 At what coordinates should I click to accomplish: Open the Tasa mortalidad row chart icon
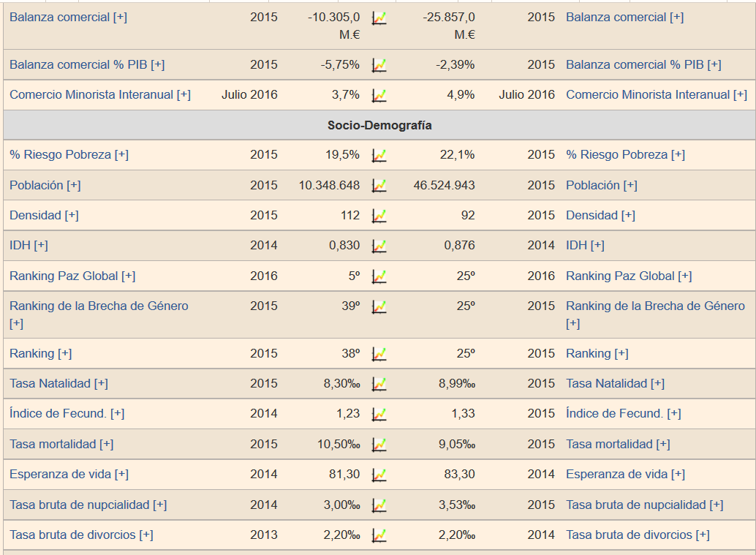379,445
